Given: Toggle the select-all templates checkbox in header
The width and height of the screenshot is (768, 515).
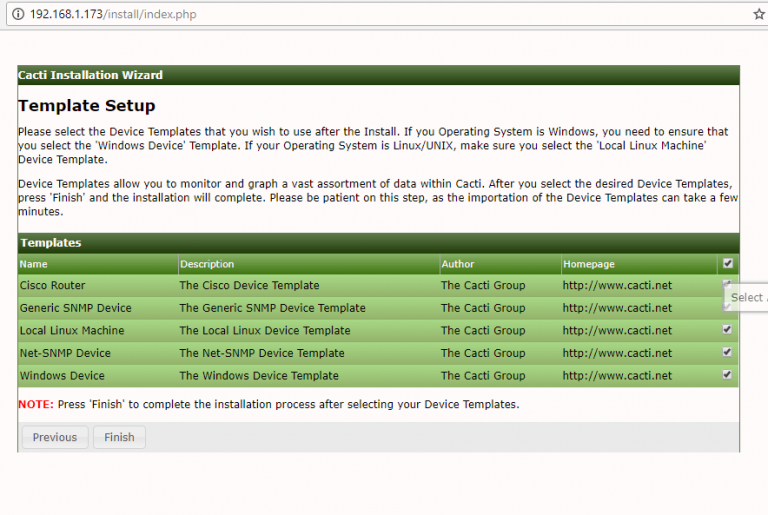Looking at the screenshot, I should [x=728, y=264].
